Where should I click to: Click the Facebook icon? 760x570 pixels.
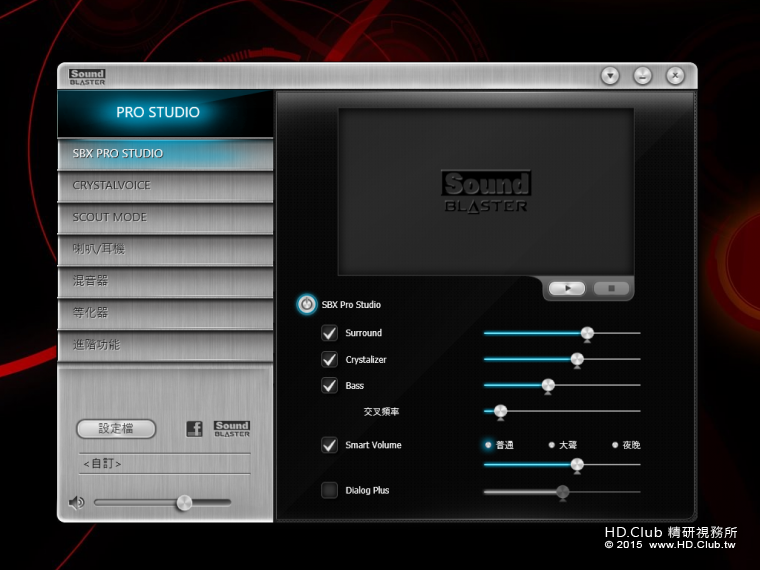tap(194, 429)
